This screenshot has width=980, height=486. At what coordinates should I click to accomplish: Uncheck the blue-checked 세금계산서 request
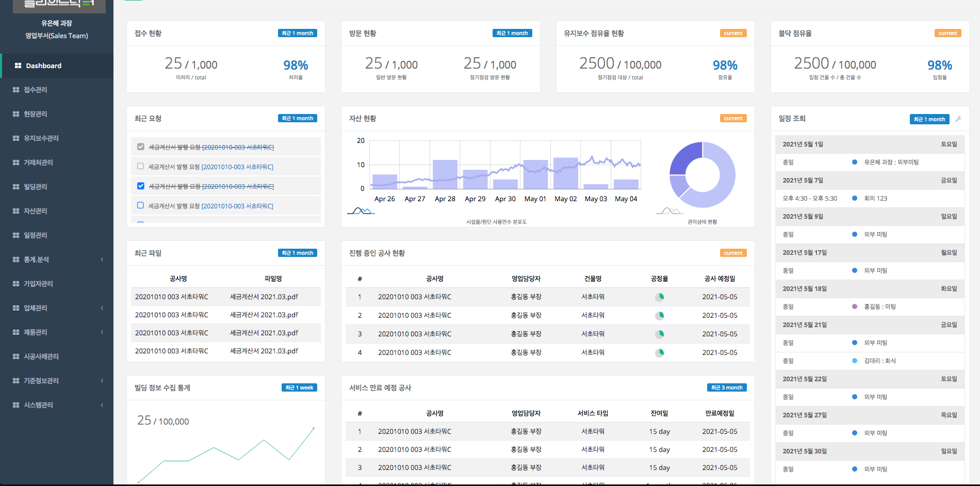(140, 186)
